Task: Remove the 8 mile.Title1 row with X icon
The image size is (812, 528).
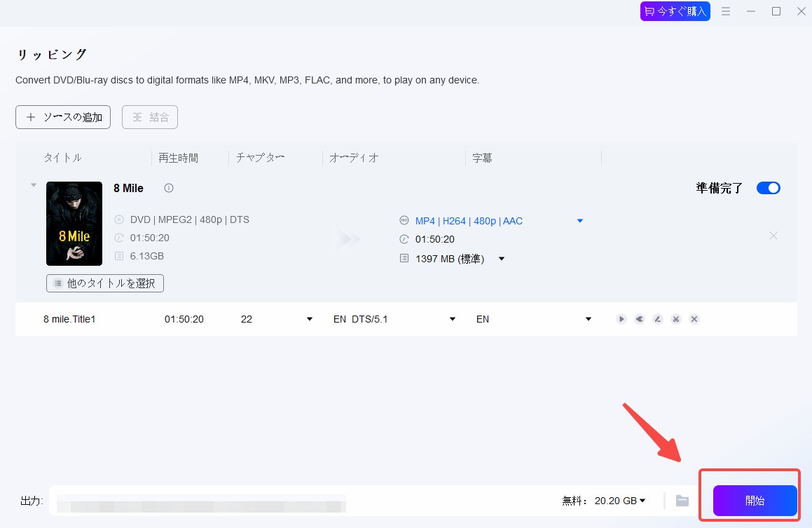Action: click(694, 319)
